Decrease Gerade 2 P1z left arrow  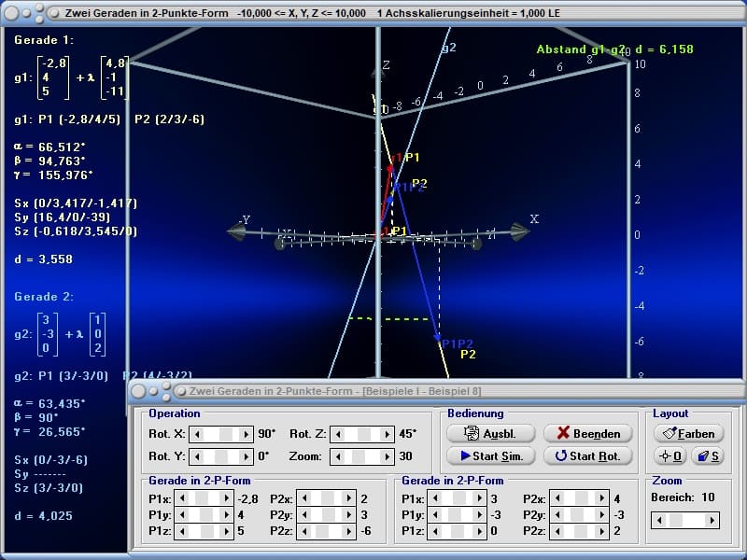point(435,531)
